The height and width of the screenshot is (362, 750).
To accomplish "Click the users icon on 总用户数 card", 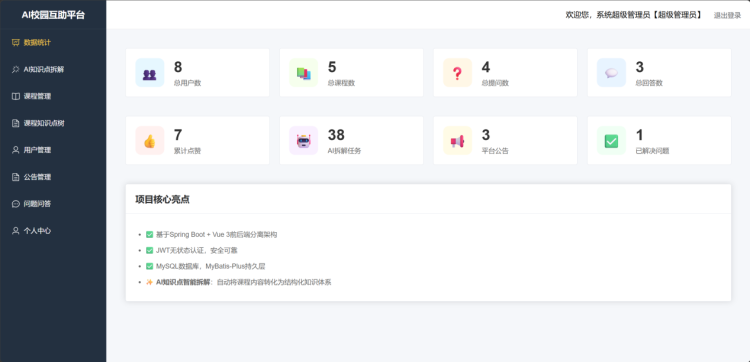I will click(x=150, y=73).
